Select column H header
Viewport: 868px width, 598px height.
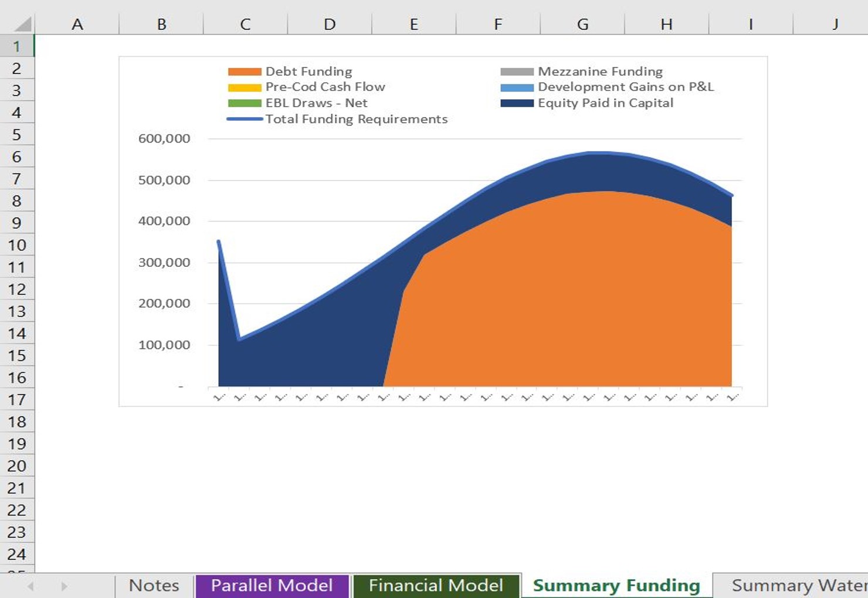666,24
